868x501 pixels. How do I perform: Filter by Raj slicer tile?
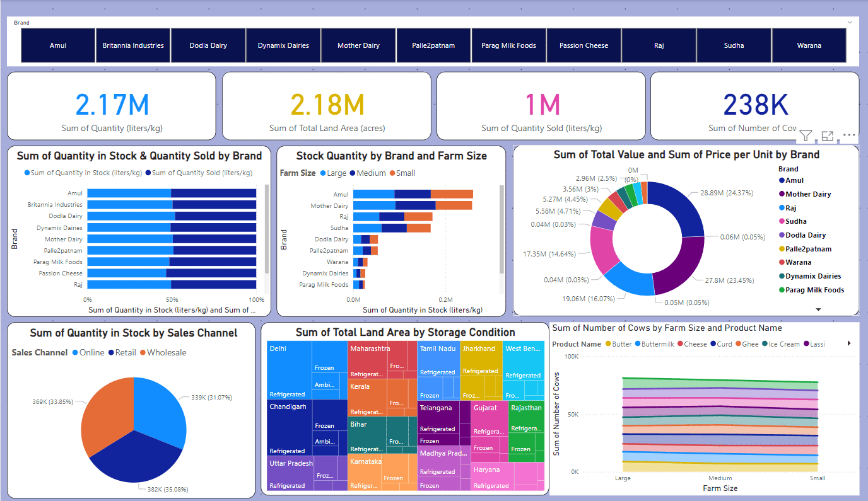point(659,45)
